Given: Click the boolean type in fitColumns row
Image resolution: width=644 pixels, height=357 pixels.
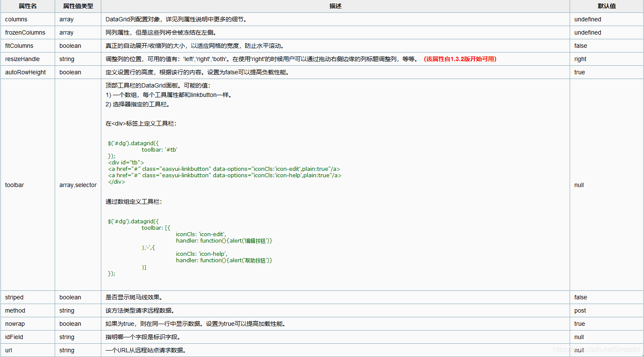Looking at the screenshot, I should point(70,46).
